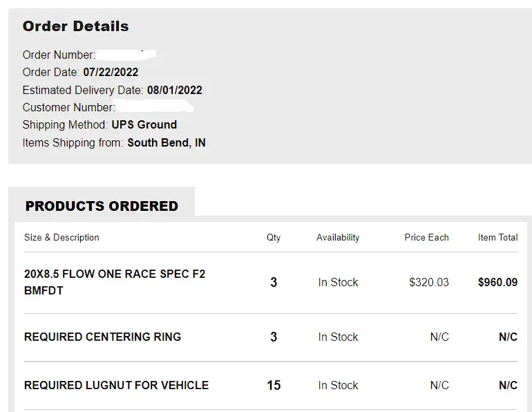Select the PRODUCTS ORDERED tab header
The image size is (532, 412).
[x=102, y=206]
